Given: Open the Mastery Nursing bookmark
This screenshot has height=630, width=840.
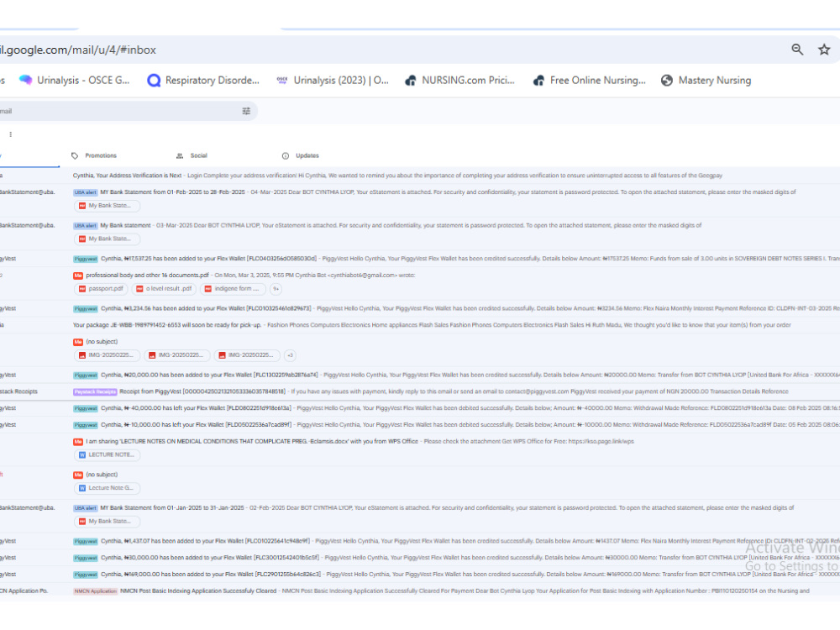Looking at the screenshot, I should pyautogui.click(x=706, y=81).
